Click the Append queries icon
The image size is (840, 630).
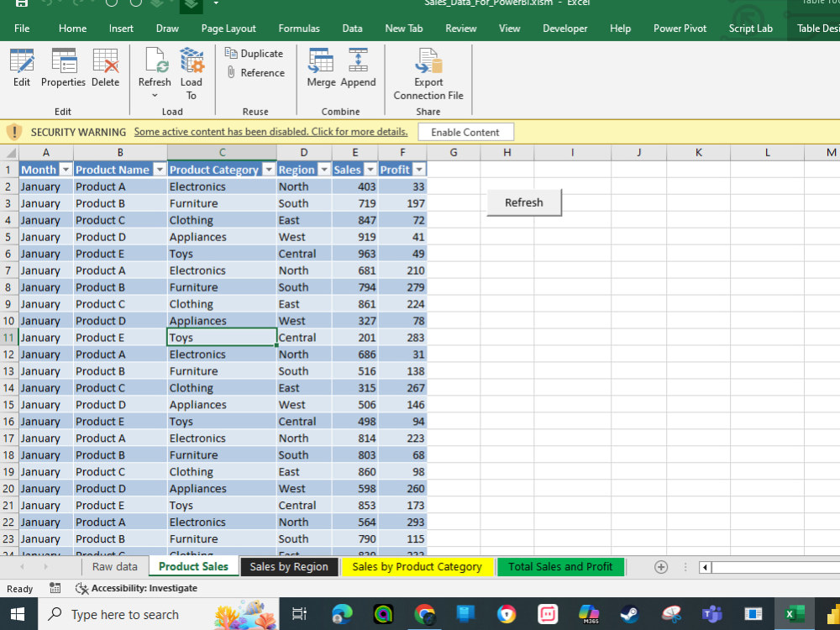pyautogui.click(x=358, y=60)
